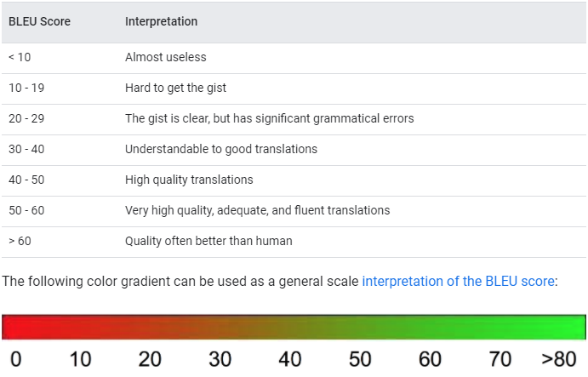The image size is (588, 377).
Task: Click the 'BLEU Score' column header
Action: coord(39,22)
